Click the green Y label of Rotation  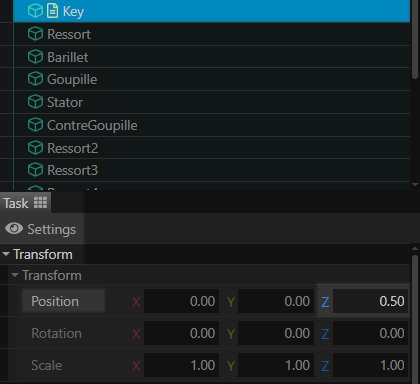(x=231, y=334)
